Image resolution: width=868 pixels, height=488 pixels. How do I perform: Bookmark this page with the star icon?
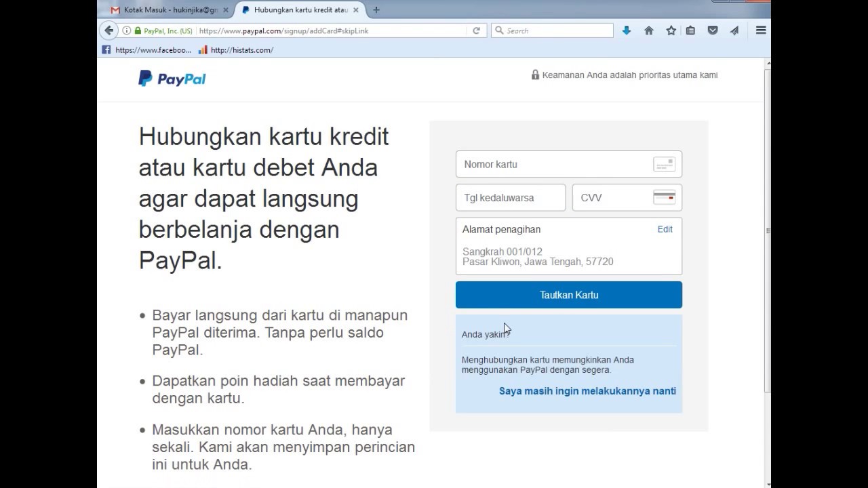pos(671,30)
